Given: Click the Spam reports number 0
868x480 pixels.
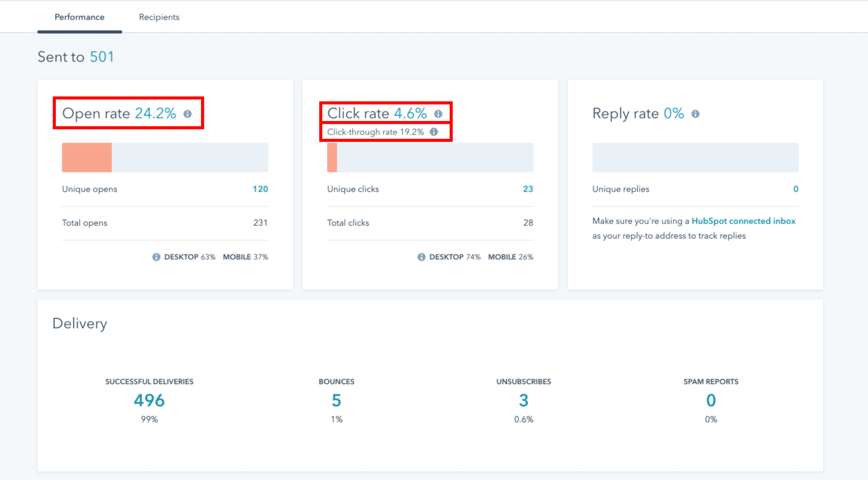Looking at the screenshot, I should tap(711, 400).
